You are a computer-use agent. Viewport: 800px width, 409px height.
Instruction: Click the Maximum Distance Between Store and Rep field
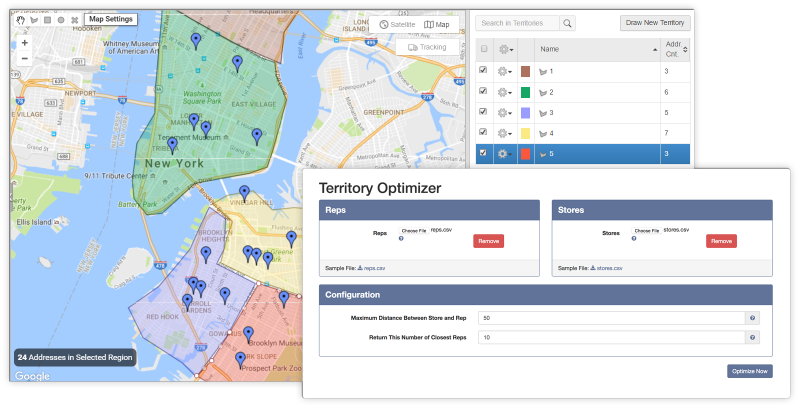pyautogui.click(x=612, y=318)
